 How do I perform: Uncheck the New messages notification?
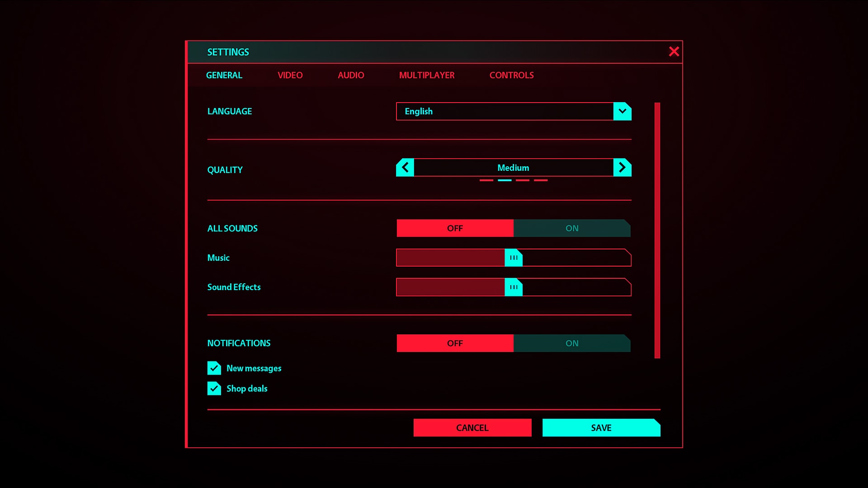(x=214, y=368)
